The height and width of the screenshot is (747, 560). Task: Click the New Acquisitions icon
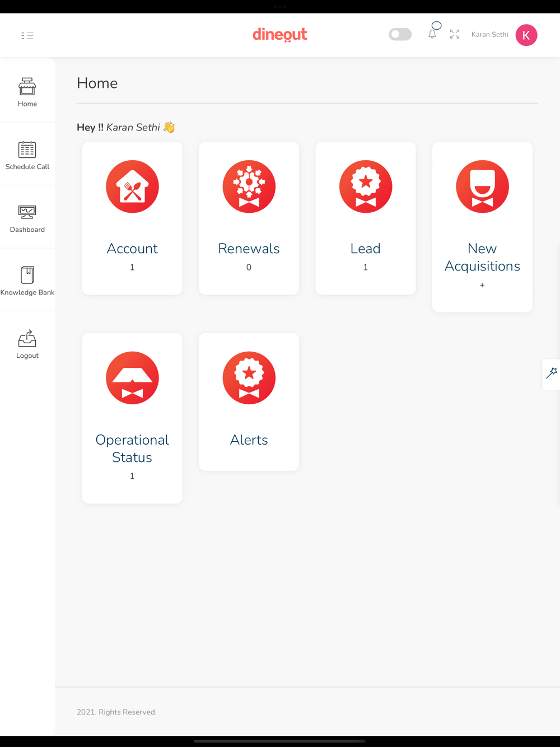point(482,186)
